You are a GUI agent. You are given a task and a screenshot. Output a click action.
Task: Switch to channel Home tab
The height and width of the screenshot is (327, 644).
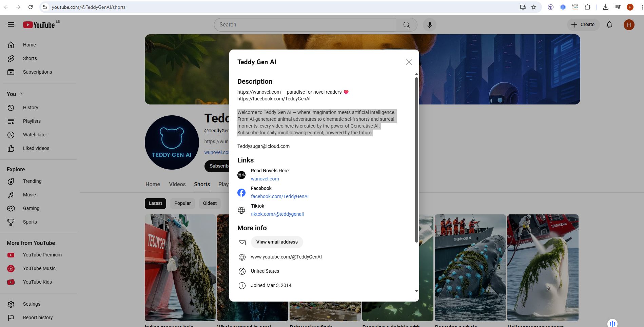pyautogui.click(x=153, y=184)
